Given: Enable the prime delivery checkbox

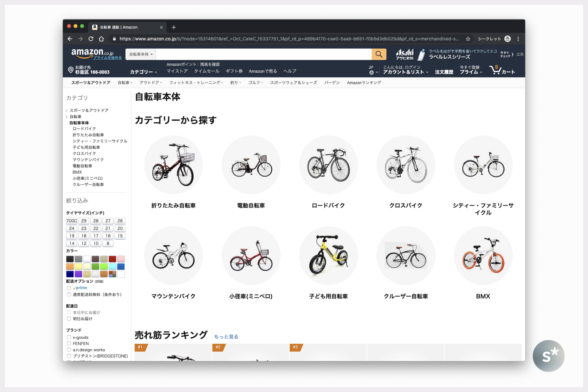Looking at the screenshot, I should click(x=69, y=288).
